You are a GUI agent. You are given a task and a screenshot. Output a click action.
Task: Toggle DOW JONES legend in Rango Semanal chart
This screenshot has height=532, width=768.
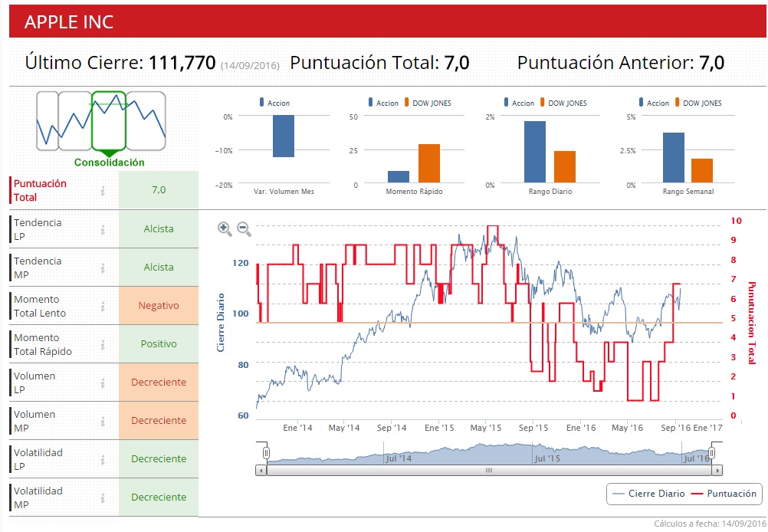coord(698,103)
